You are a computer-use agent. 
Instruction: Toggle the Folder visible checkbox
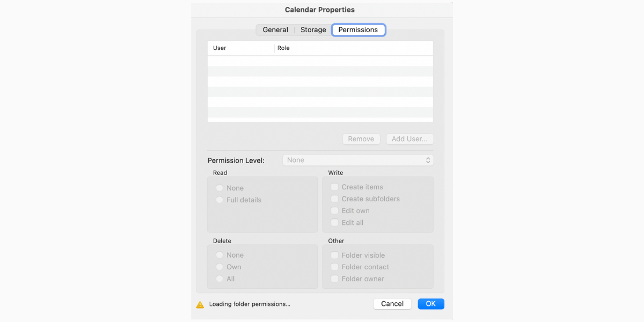[334, 255]
